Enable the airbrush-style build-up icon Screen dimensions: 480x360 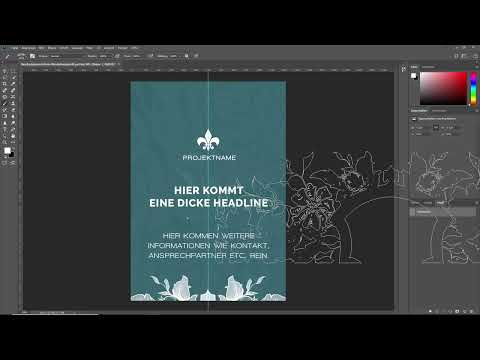click(151, 56)
